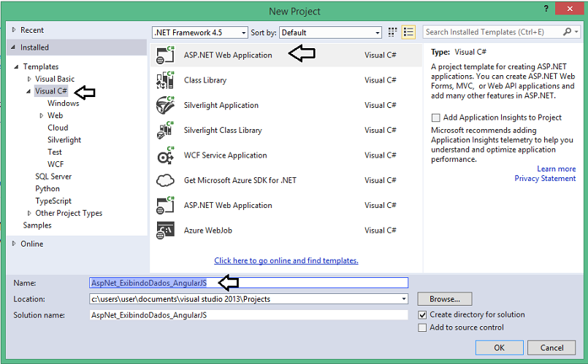Click the Browse... button

[444, 299]
